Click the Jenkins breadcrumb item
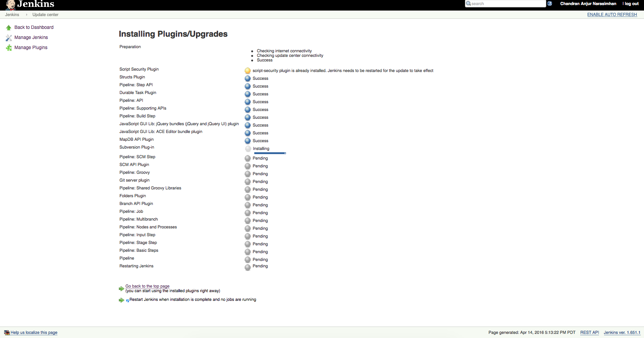644x338 pixels. 12,15
